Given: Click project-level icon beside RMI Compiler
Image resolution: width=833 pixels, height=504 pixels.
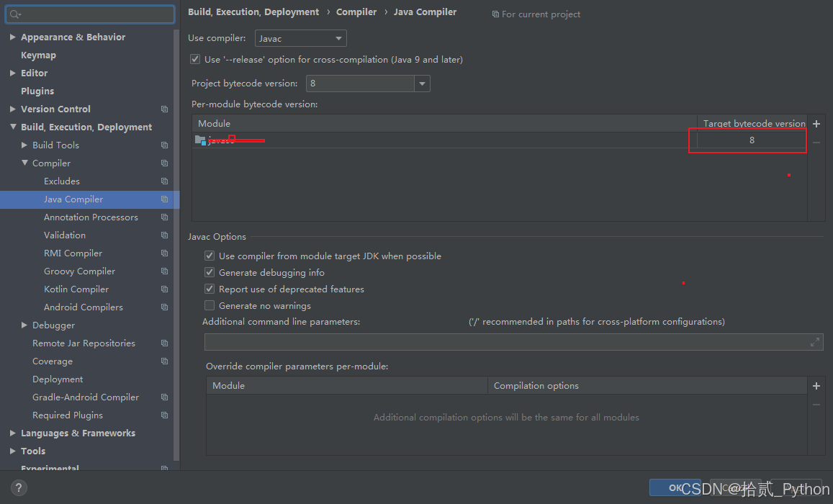Looking at the screenshot, I should point(165,253).
